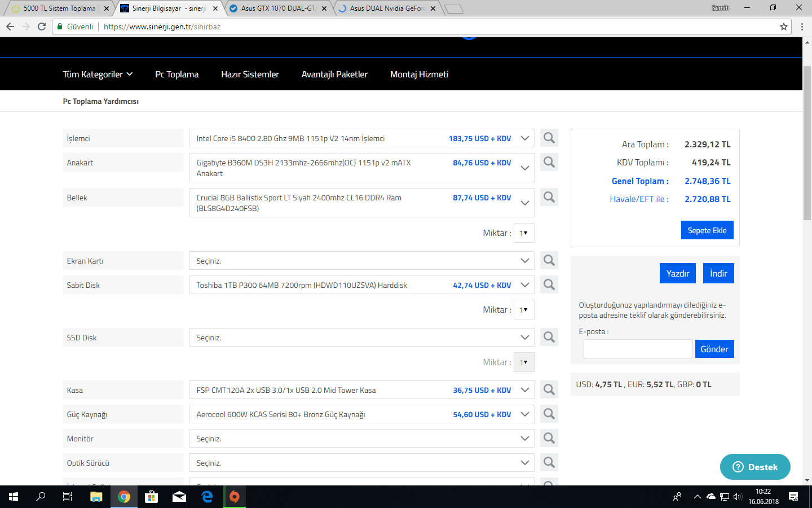Open the Anakart selection dropdown

click(x=362, y=168)
